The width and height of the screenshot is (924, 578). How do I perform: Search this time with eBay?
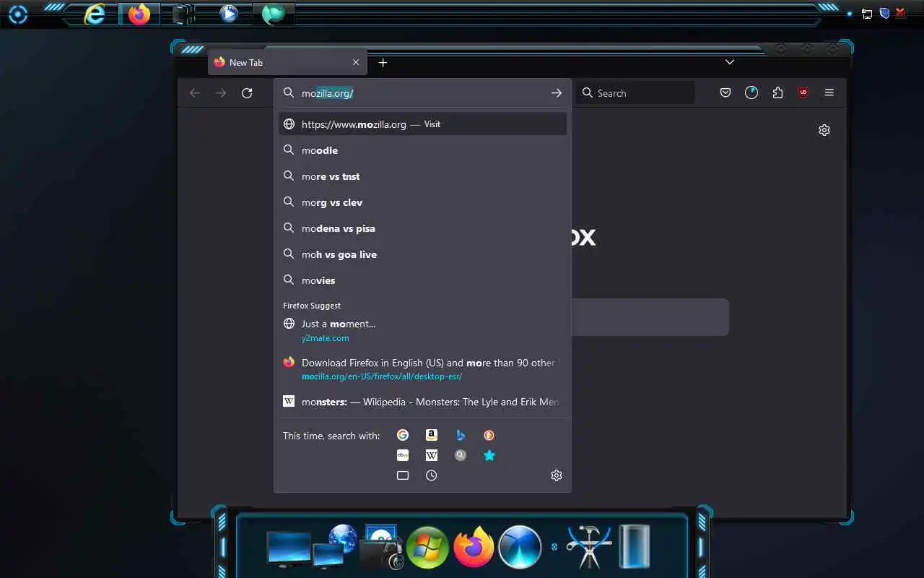403,455
